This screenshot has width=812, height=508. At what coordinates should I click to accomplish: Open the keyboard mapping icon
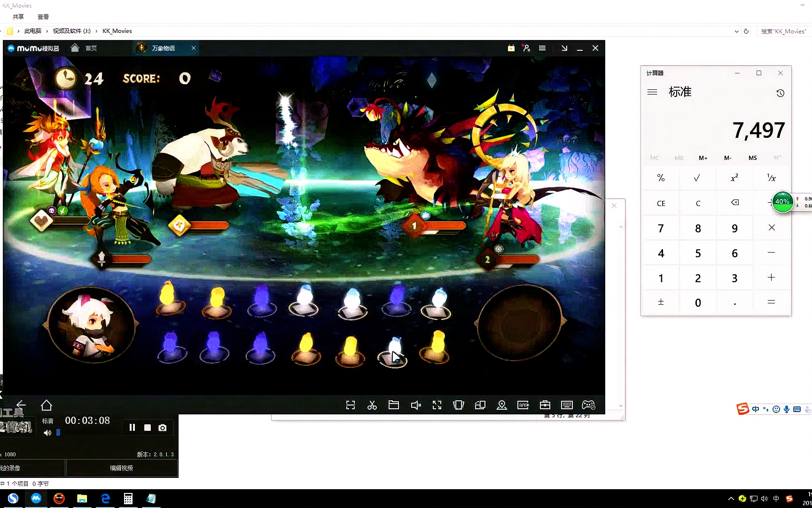click(567, 405)
